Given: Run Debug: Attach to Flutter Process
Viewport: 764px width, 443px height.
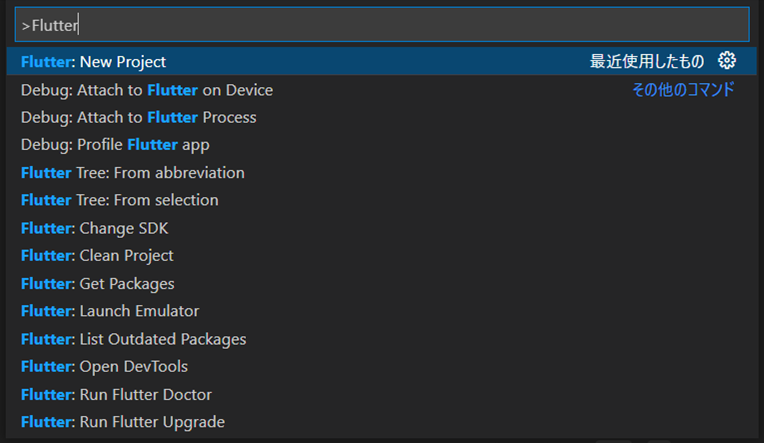Looking at the screenshot, I should (x=138, y=117).
